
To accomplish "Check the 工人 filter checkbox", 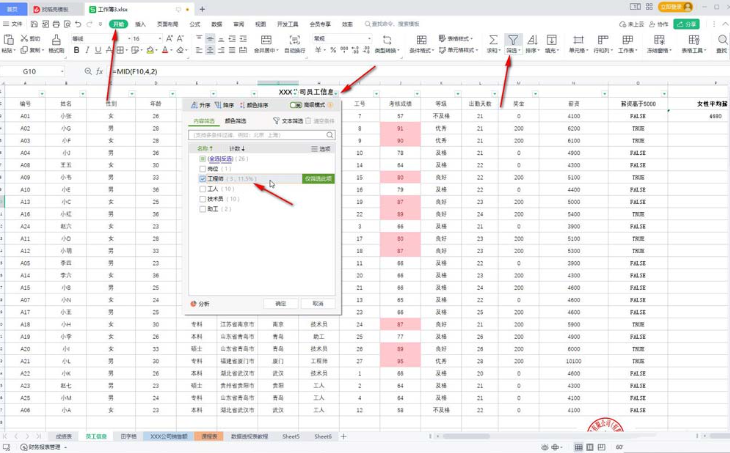I will [202, 189].
